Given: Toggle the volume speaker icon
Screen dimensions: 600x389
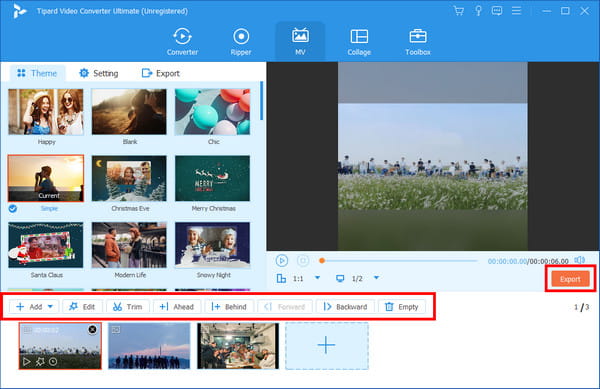Looking at the screenshot, I should click(x=579, y=260).
